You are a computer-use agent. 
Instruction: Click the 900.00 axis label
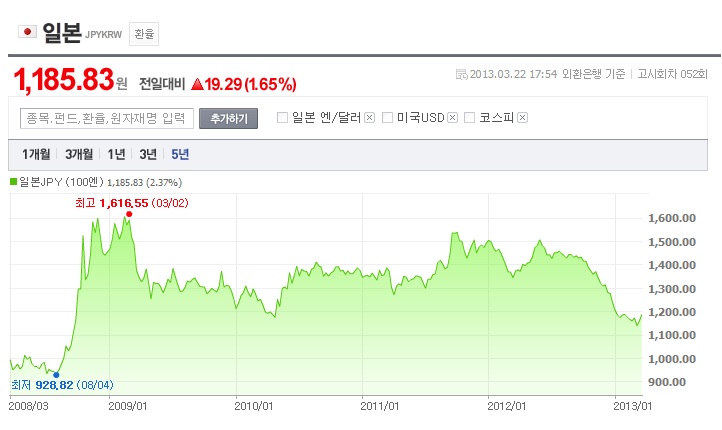pos(667,382)
